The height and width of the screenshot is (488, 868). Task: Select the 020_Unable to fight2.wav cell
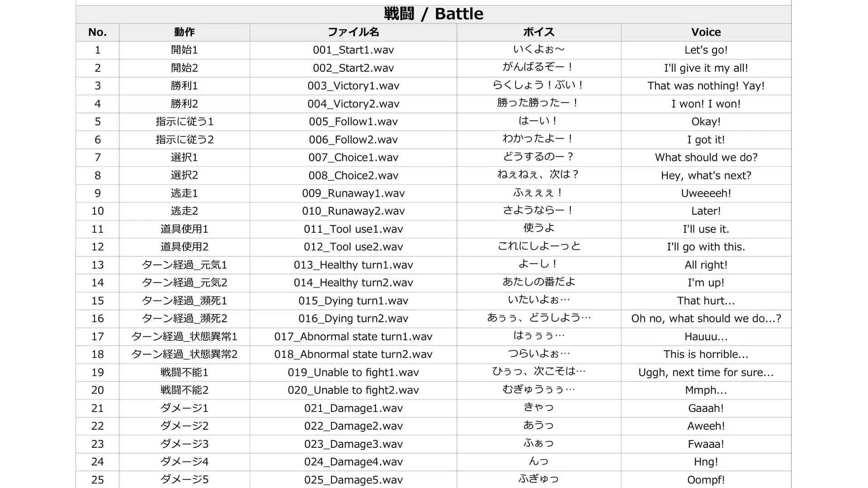point(354,390)
